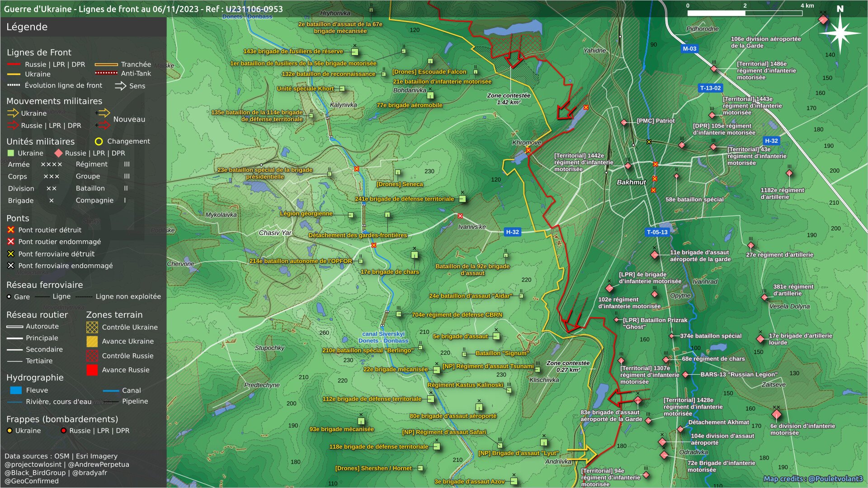This screenshot has height=488, width=868.
Task: Click the [Drones] Seneca unit label
Action: (400, 184)
